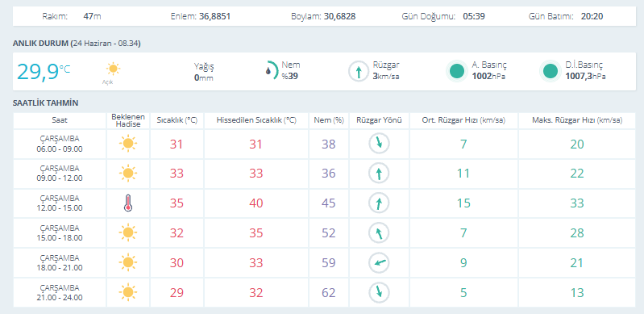644x314 pixels.
Task: Click maximum wind speed 22 cell
Action: coord(577,174)
